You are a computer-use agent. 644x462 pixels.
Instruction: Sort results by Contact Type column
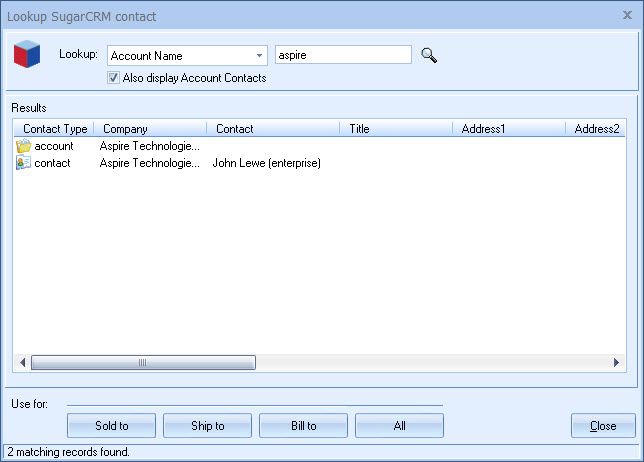[x=54, y=129]
